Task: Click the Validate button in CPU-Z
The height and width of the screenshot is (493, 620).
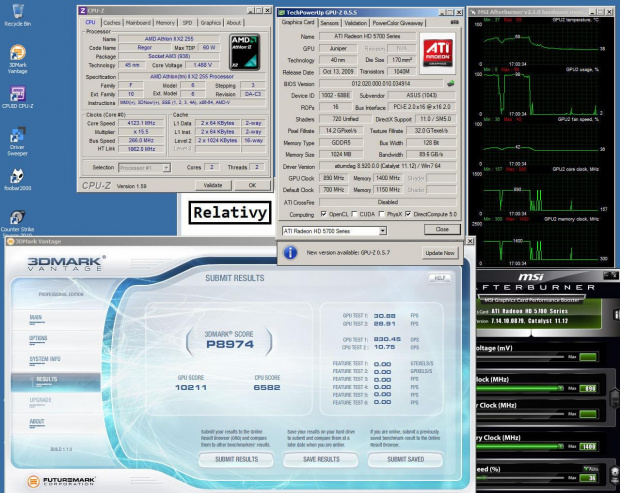Action: click(x=213, y=185)
